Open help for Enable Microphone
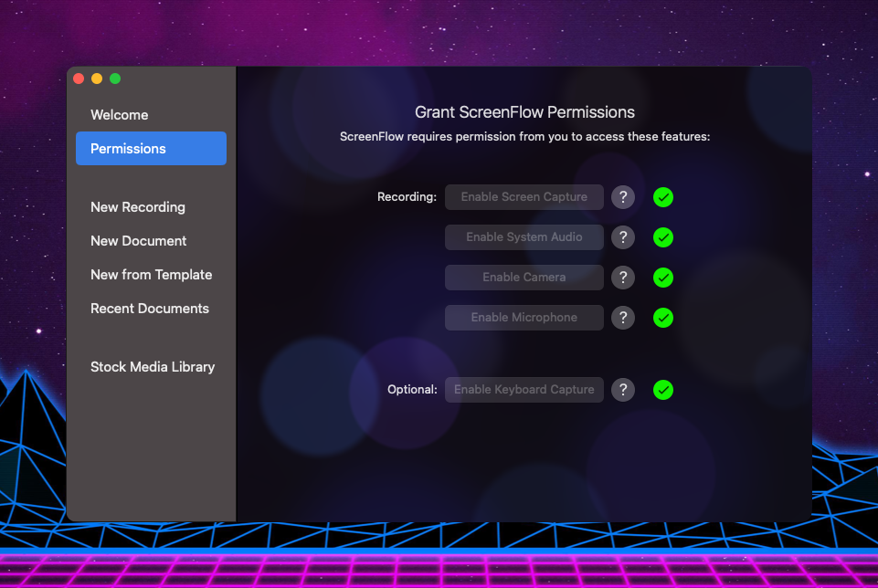Image resolution: width=878 pixels, height=588 pixels. [623, 318]
